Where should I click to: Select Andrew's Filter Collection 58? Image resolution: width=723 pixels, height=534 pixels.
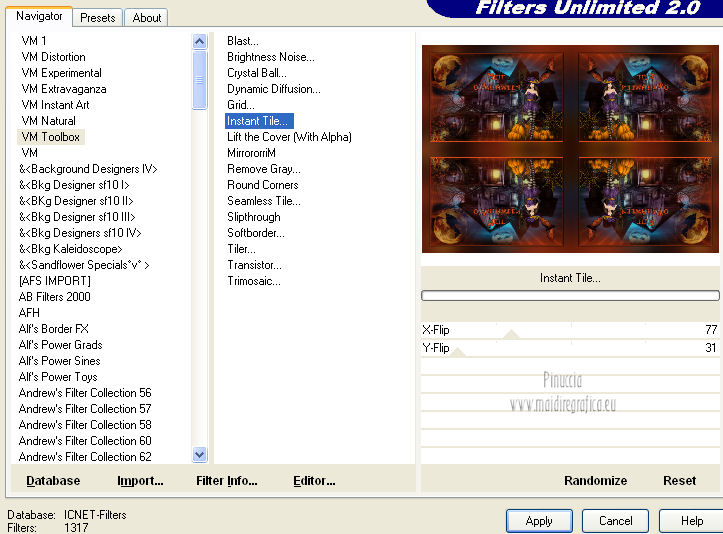click(x=85, y=425)
